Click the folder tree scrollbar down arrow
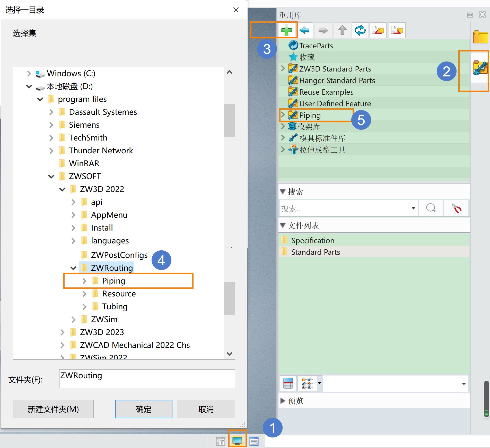Screen dimensions: 490x448 tap(229, 354)
